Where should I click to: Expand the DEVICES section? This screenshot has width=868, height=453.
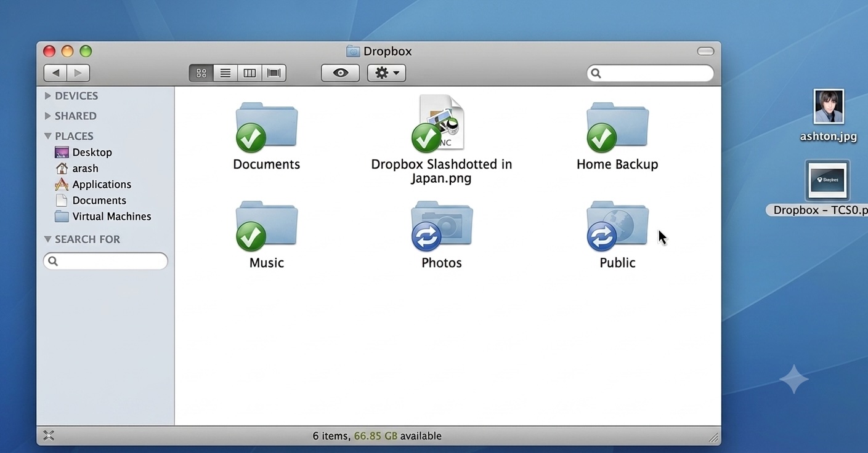pos(48,96)
